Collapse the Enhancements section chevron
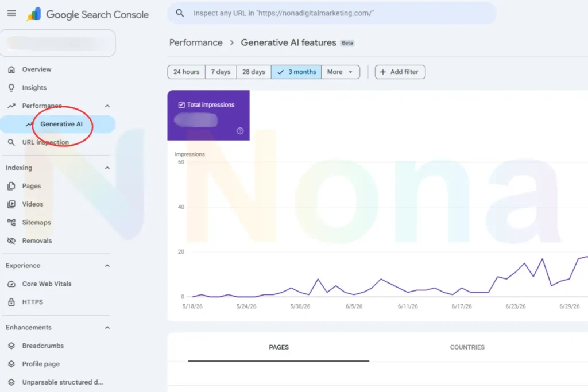Image resolution: width=588 pixels, height=392 pixels. pos(107,328)
